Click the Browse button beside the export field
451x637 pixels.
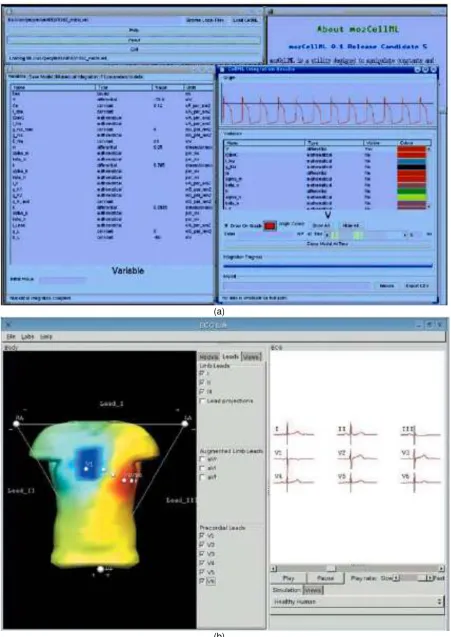tap(386, 286)
